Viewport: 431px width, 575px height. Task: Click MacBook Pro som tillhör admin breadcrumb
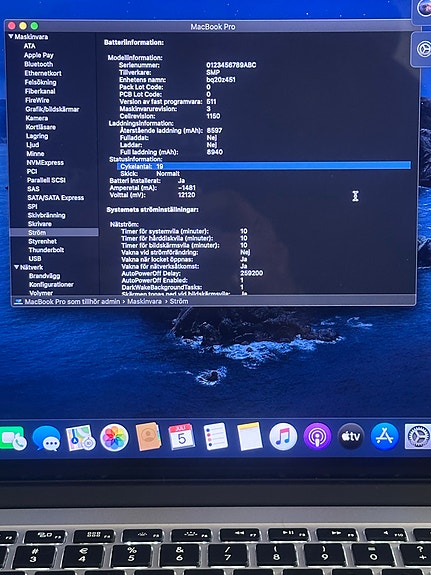click(x=72, y=301)
